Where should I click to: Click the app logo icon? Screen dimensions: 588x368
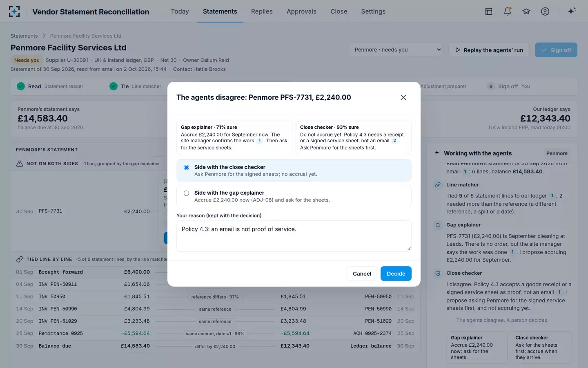coord(14,11)
